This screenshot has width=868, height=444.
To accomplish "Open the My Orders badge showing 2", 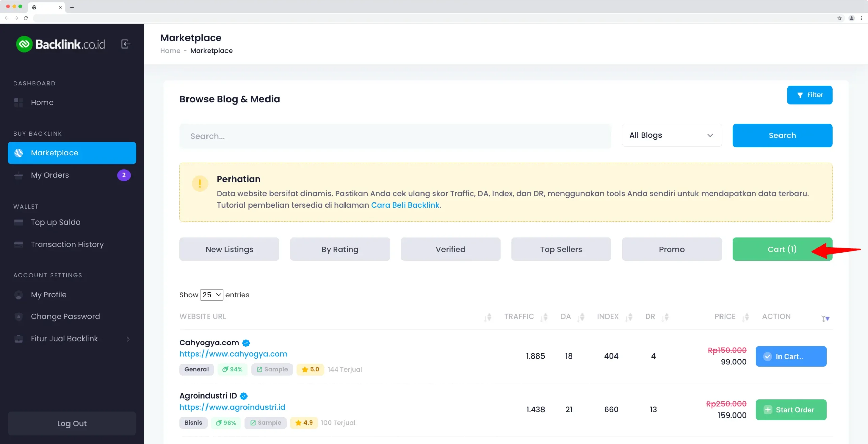I will [124, 175].
